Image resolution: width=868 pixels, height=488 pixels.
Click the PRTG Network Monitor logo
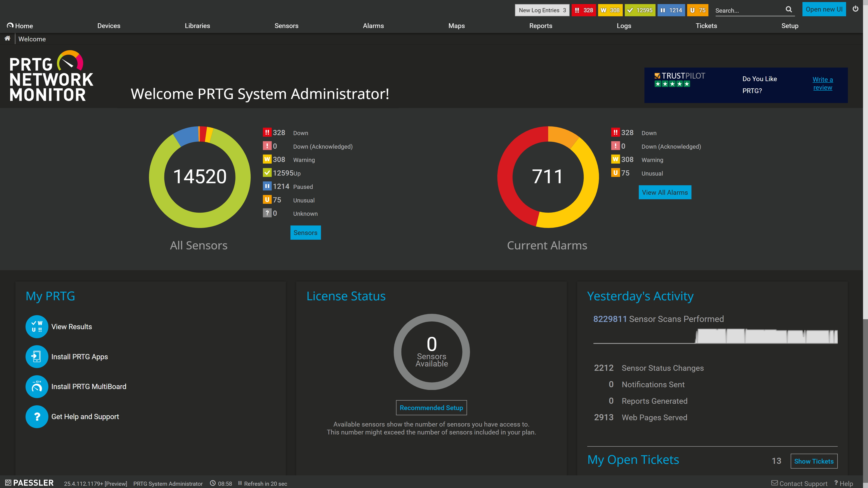51,76
